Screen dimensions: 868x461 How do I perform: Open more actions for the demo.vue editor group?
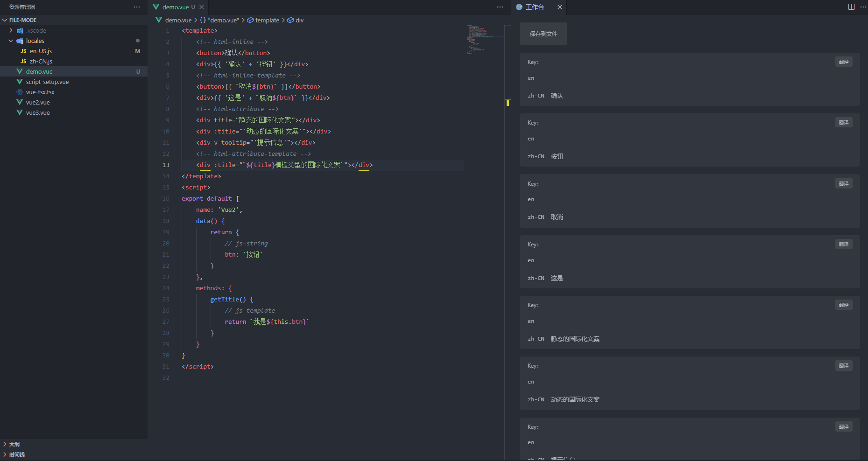pos(500,7)
